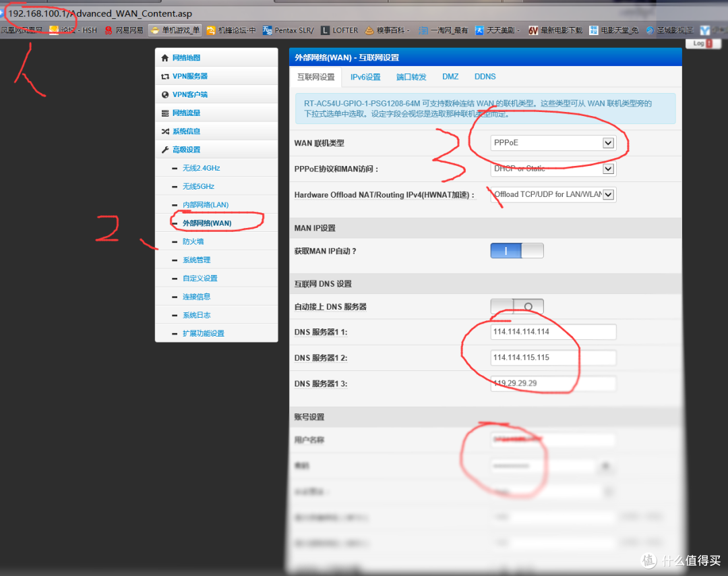Open 无线2.4GHz settings
This screenshot has width=728, height=576.
201,168
